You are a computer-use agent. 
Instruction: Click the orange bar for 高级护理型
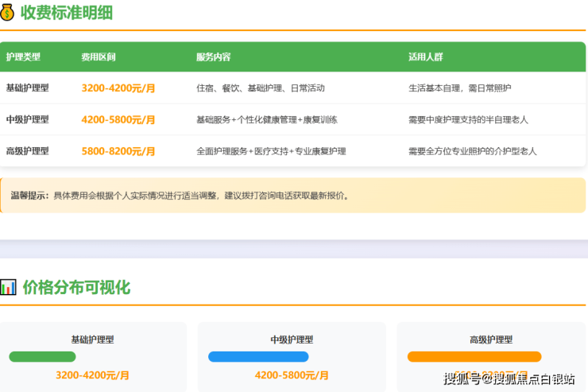click(474, 357)
